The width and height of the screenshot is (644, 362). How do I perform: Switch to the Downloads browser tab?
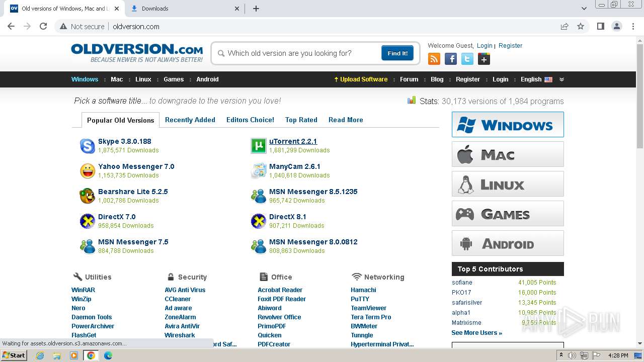[x=185, y=9]
